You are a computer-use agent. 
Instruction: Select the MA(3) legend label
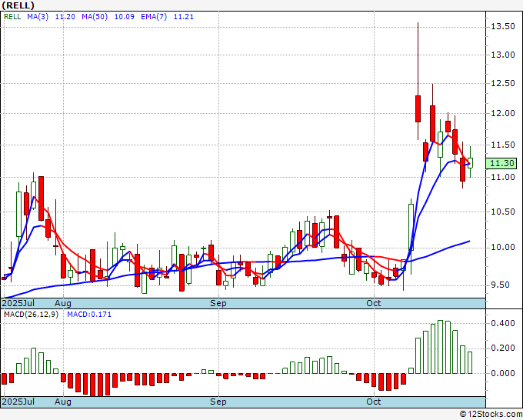[x=38, y=17]
